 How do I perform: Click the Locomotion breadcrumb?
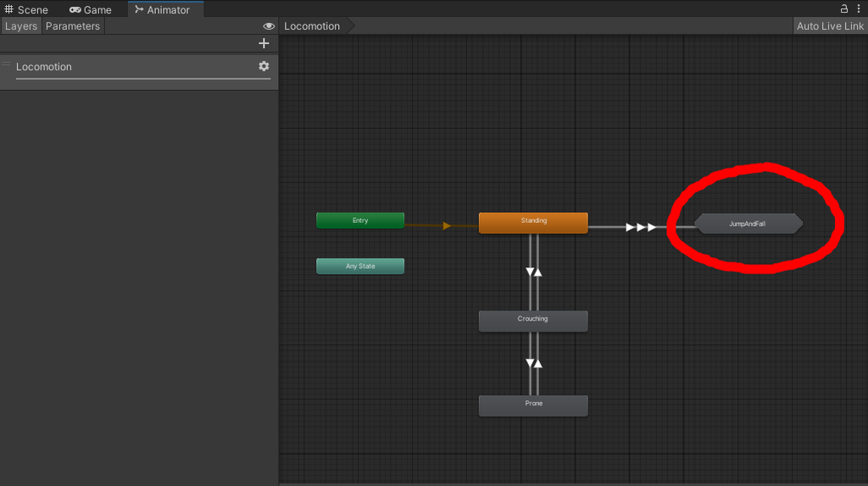312,26
